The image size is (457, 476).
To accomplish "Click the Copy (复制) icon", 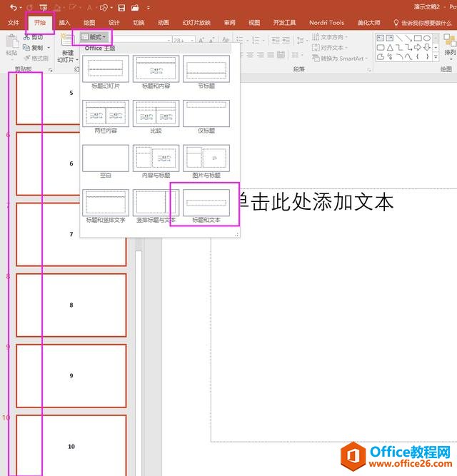I will (26, 47).
